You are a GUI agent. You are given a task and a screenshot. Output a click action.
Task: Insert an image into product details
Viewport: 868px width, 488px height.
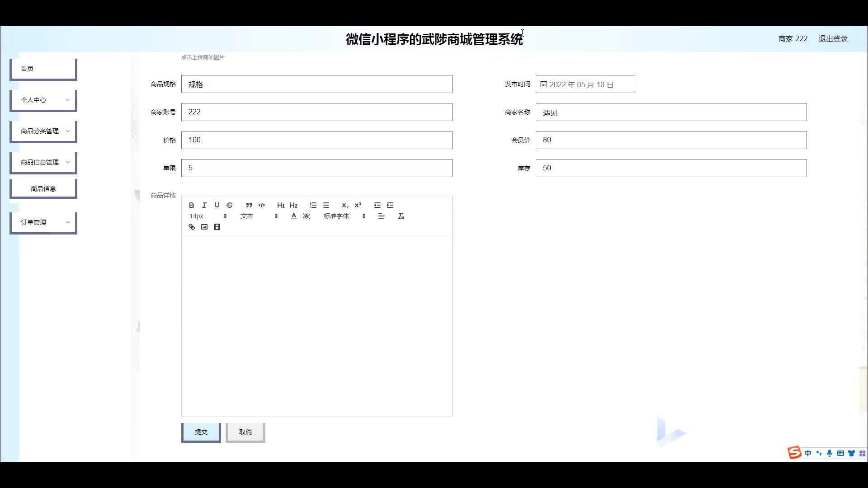204,227
